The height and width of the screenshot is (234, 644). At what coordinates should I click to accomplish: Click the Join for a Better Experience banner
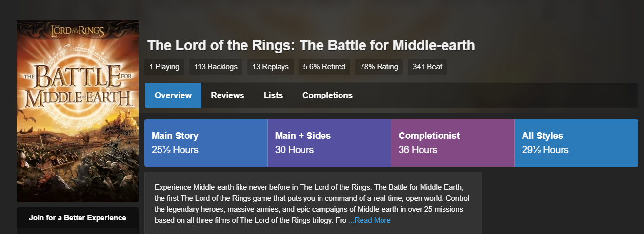click(78, 218)
